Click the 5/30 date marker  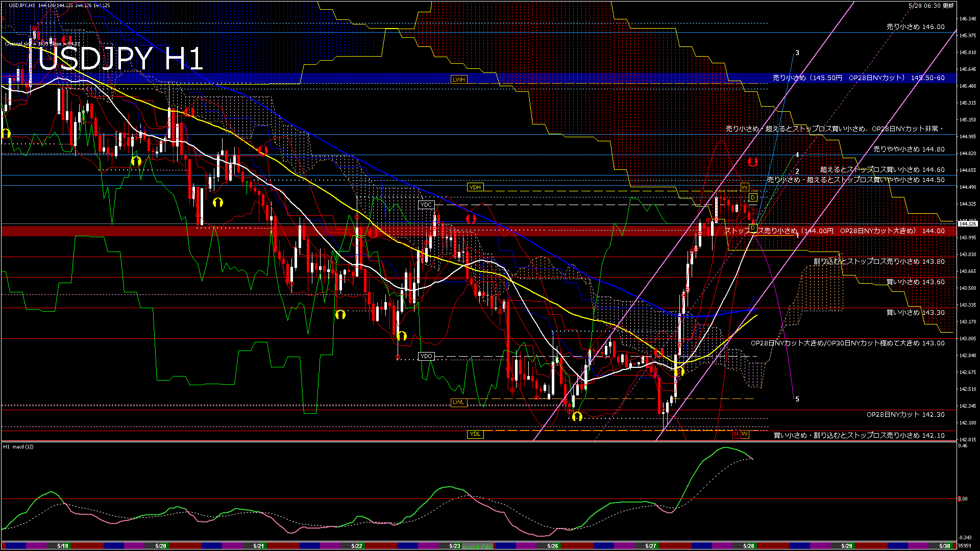[x=945, y=546]
